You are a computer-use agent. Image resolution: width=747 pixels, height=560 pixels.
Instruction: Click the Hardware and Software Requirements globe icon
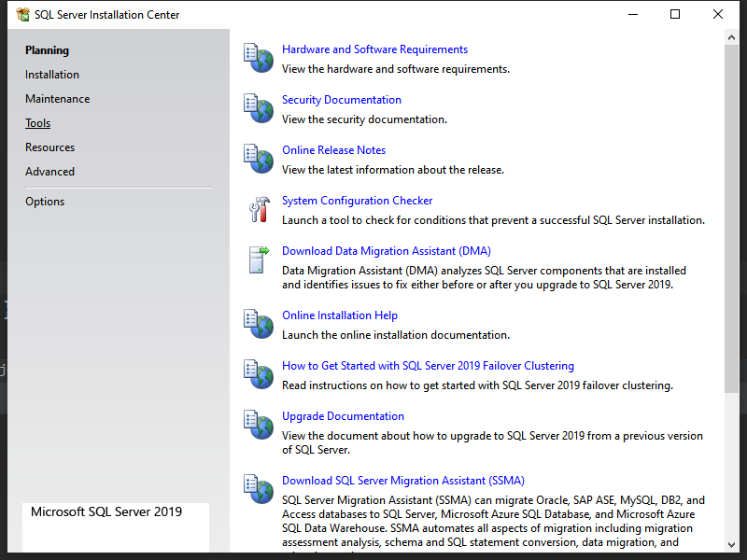pos(258,58)
